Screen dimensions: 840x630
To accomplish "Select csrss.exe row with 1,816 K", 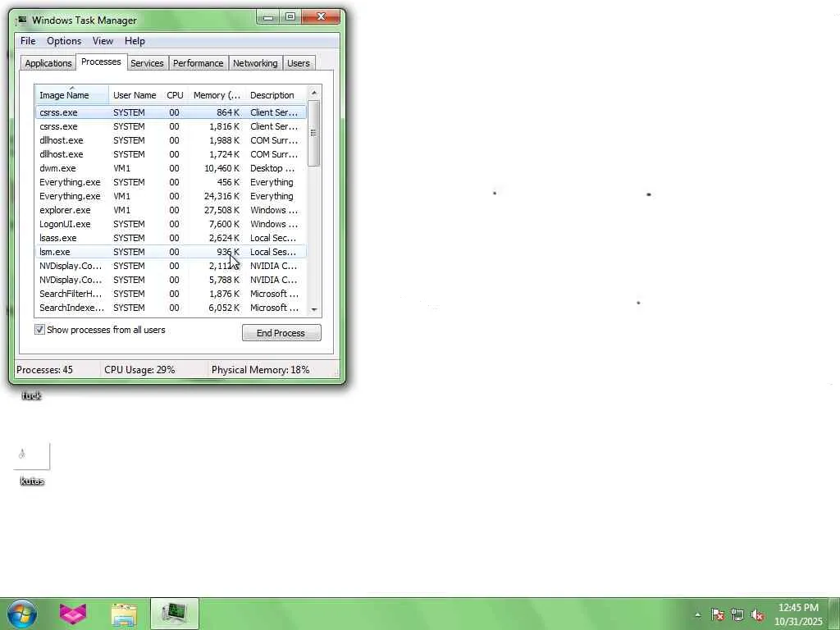I will tap(171, 126).
